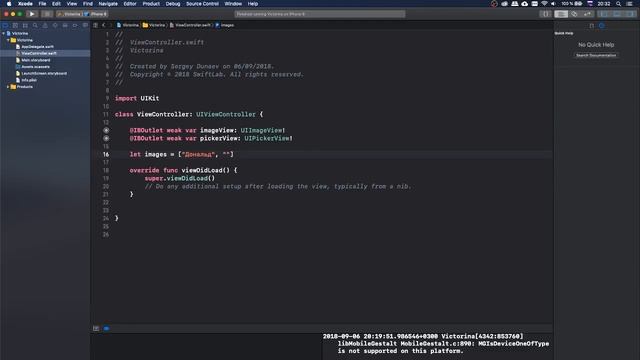Click the Search Documentation button
Viewport: 640px width, 360px height.
(596, 55)
